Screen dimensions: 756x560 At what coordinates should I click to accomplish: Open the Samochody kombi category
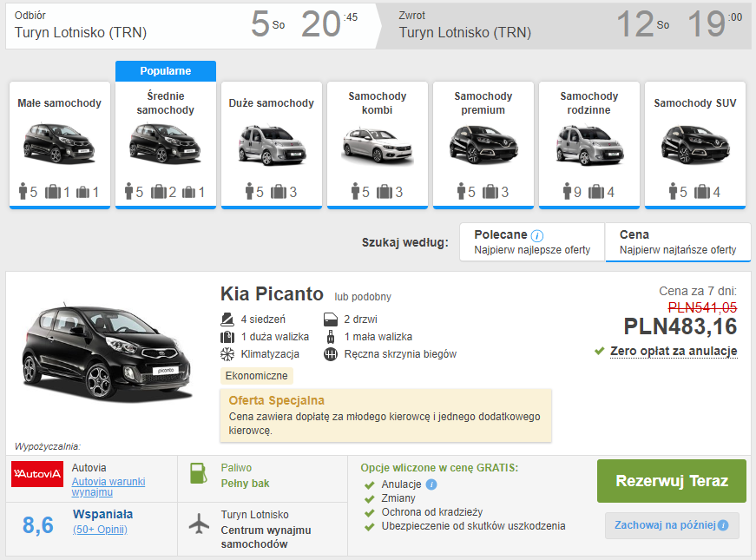[x=377, y=145]
